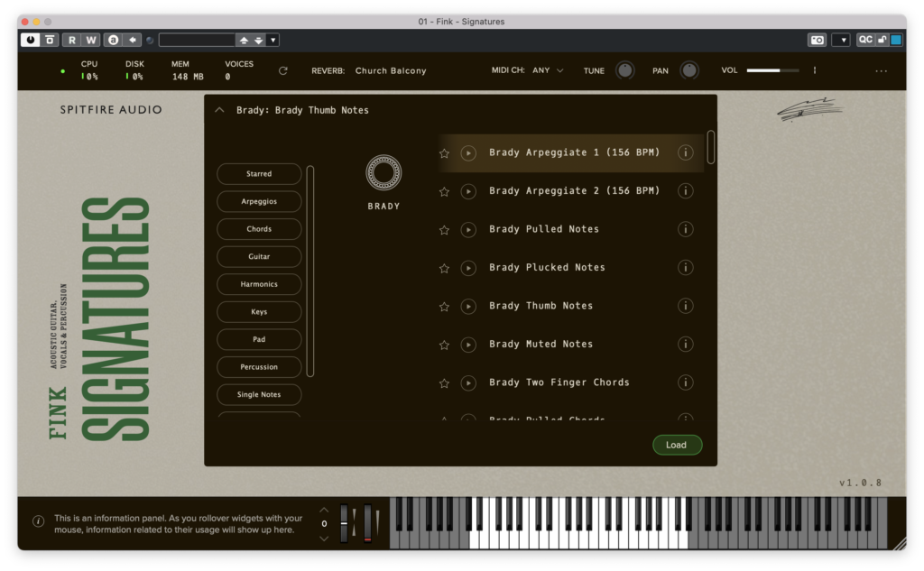This screenshot has width=924, height=571.
Task: Filter presets by Single Notes
Action: [259, 395]
